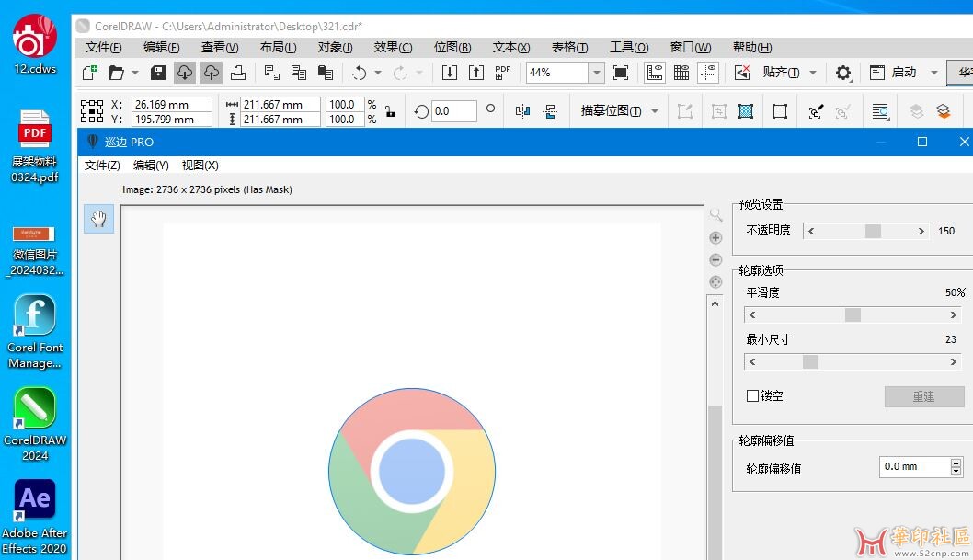Image resolution: width=973 pixels, height=560 pixels.
Task: Toggle the show guidelines button
Action: click(x=708, y=73)
